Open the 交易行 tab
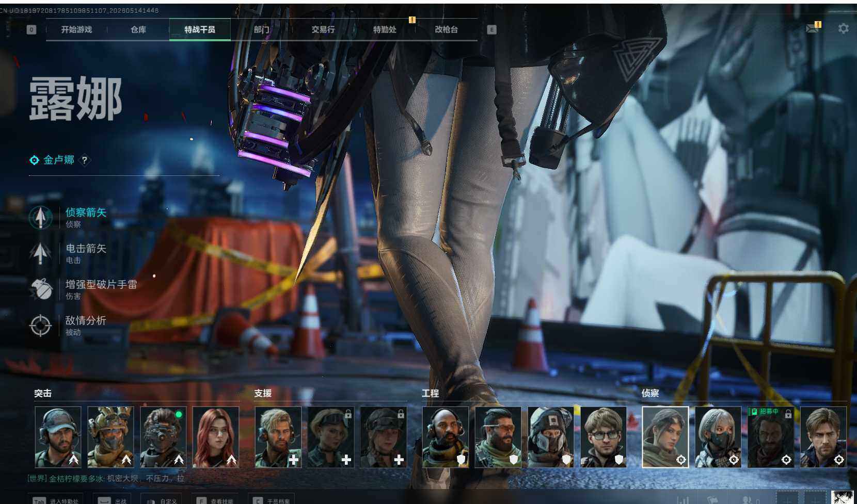Image resolution: width=857 pixels, height=504 pixels. pos(323,30)
